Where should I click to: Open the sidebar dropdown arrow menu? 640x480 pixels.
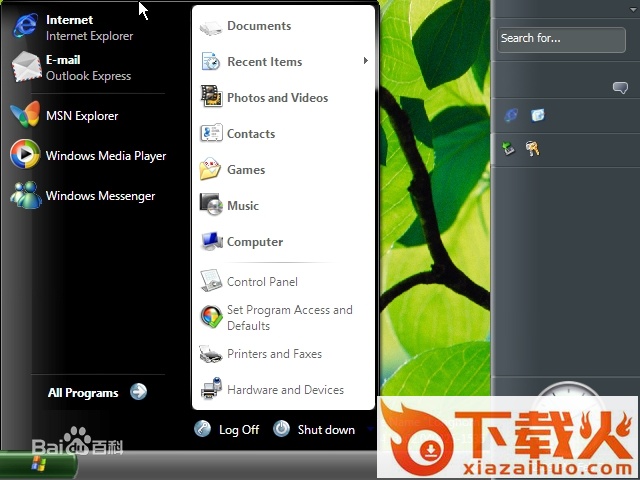coord(633,10)
